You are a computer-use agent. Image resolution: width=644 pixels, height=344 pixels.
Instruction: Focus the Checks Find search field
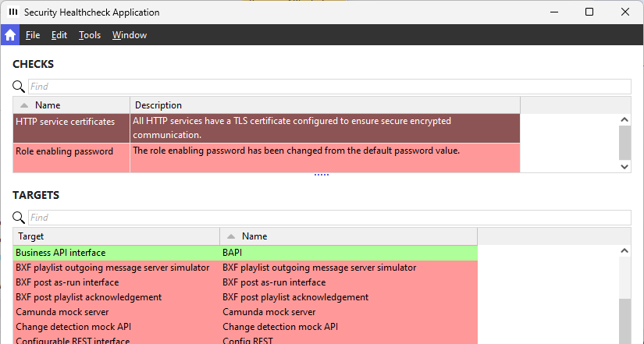[329, 87]
